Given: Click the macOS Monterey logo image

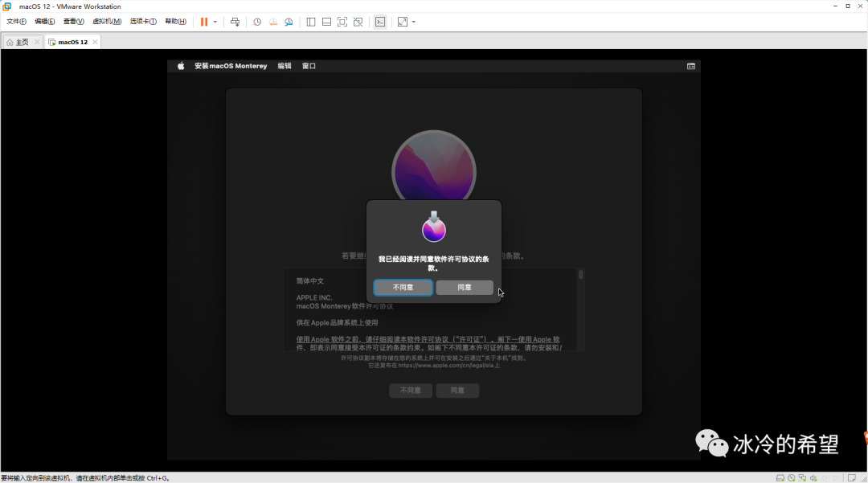Looking at the screenshot, I should coord(434,166).
